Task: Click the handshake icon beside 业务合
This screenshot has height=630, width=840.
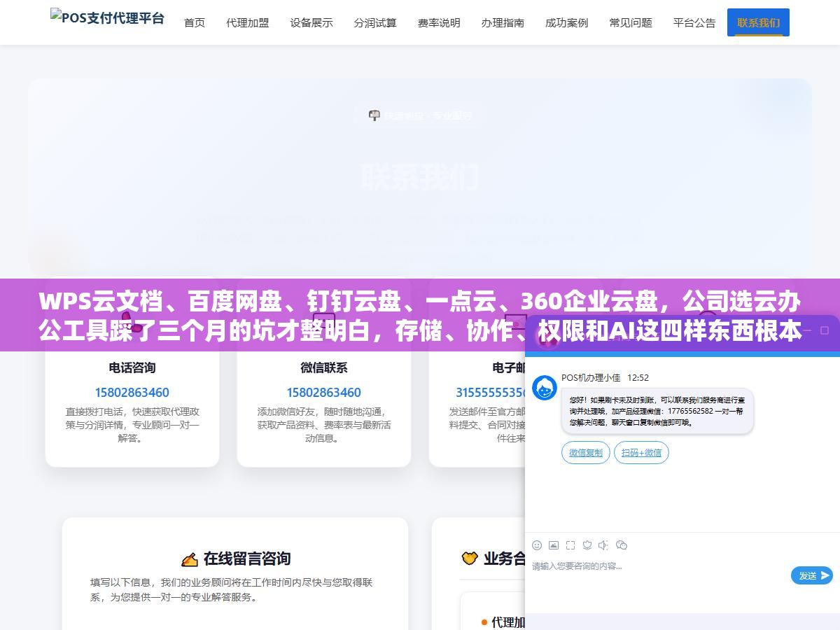Action: [470, 559]
